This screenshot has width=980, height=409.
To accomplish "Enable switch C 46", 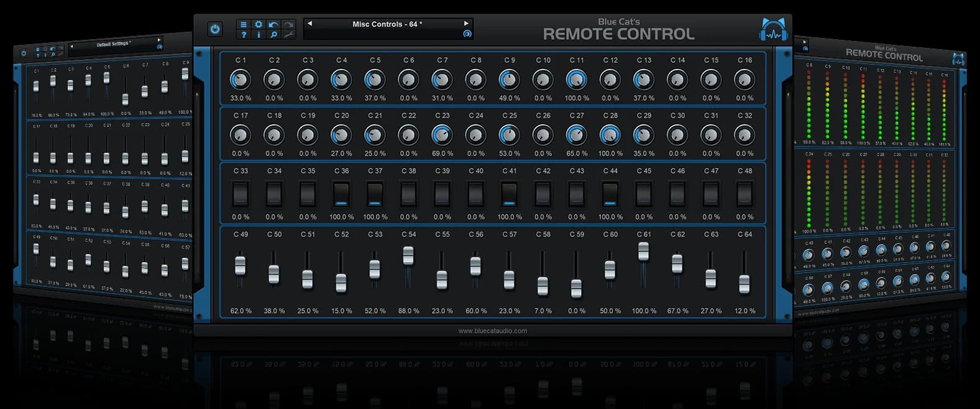I will click(677, 195).
